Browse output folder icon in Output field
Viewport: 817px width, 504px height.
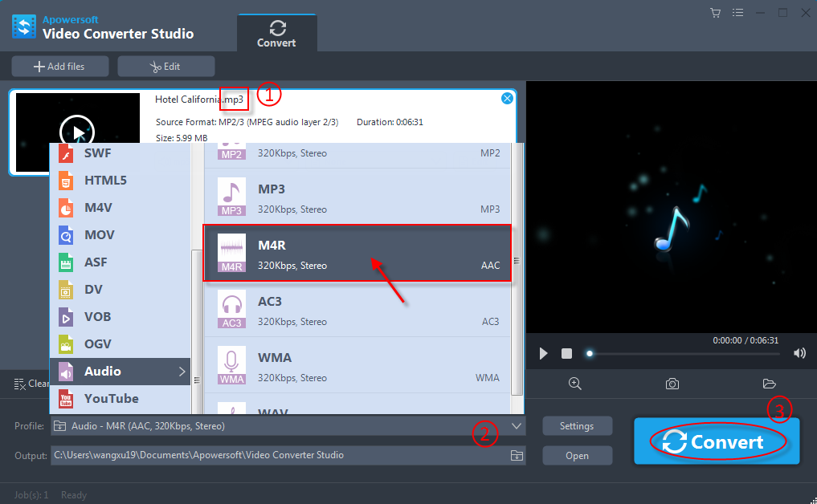coord(517,456)
